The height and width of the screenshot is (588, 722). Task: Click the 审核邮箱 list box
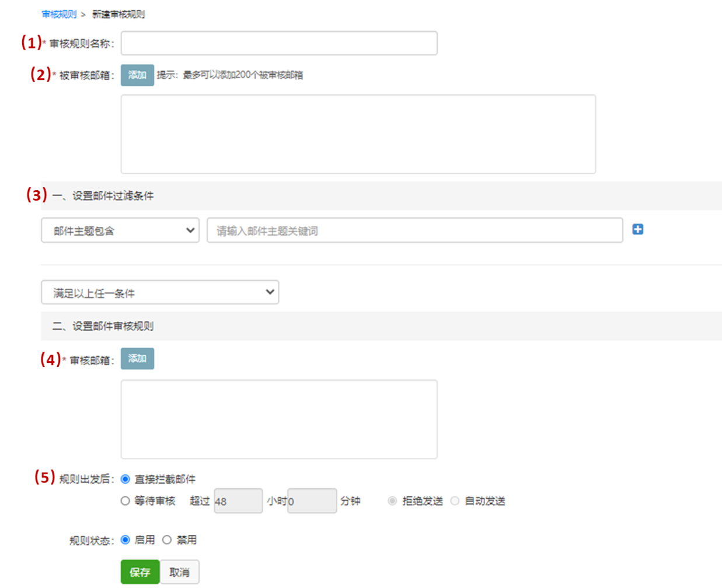(279, 419)
